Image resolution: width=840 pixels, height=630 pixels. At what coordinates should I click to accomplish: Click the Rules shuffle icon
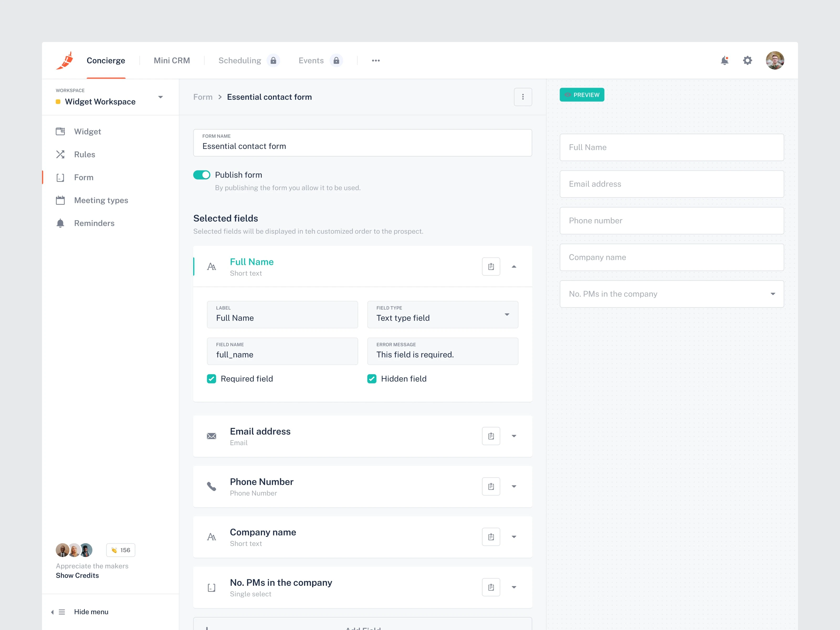[x=60, y=155]
